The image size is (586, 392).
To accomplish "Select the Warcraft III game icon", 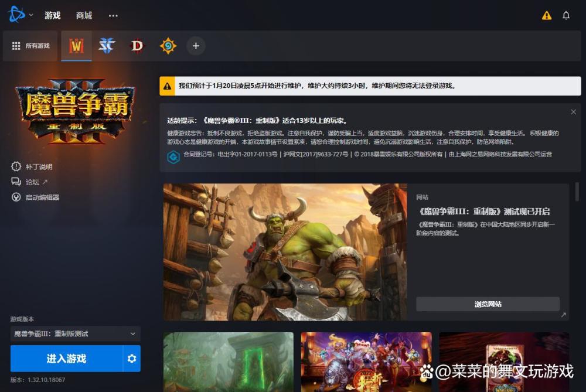I will [x=76, y=46].
